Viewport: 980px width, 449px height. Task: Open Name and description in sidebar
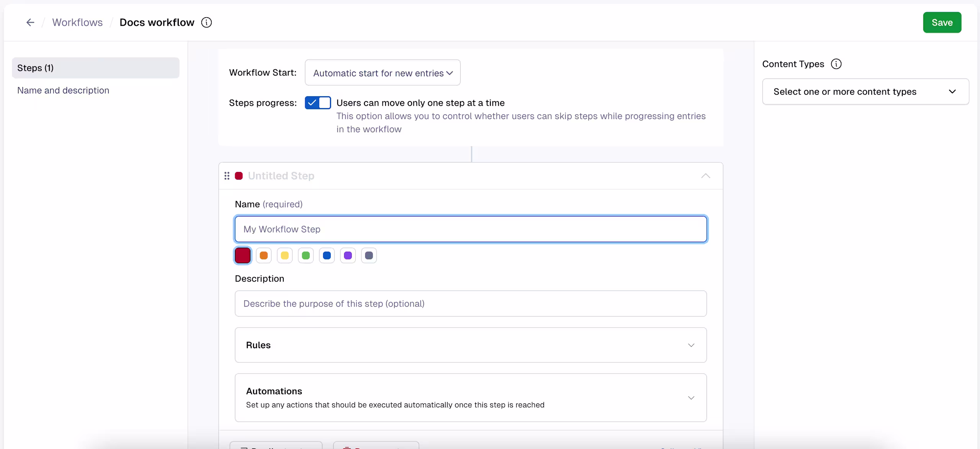pyautogui.click(x=63, y=90)
